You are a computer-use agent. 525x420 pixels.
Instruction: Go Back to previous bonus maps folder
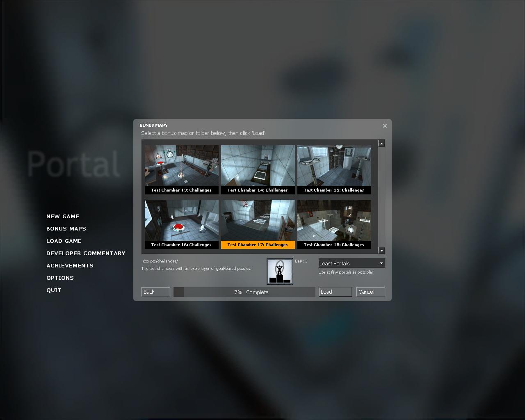click(155, 292)
